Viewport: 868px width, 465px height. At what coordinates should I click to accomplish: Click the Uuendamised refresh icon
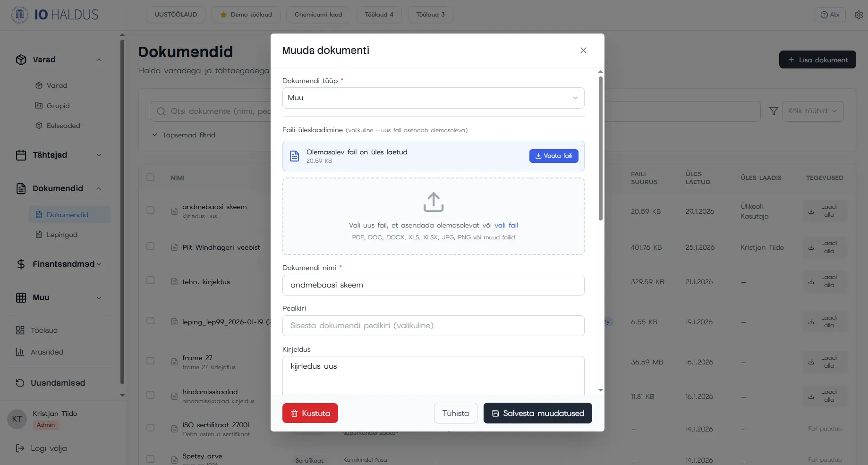point(20,383)
